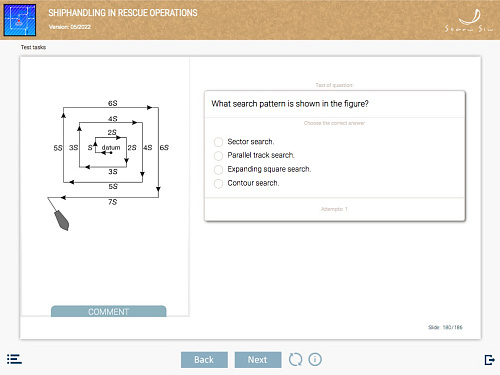Image resolution: width=500 pixels, height=375 pixels.
Task: Open the COMMENT tab under the figure
Action: point(109,311)
